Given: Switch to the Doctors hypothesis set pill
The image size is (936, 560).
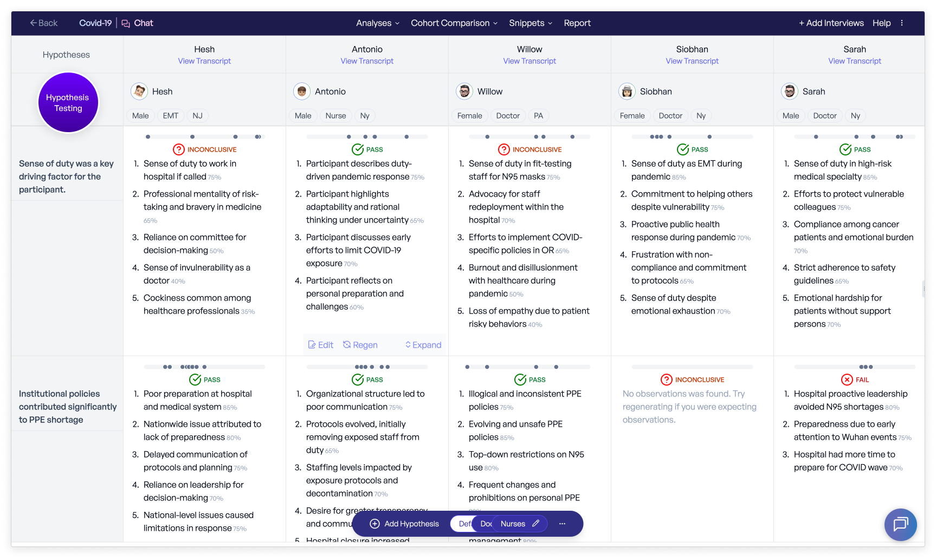Looking at the screenshot, I should click(x=485, y=524).
